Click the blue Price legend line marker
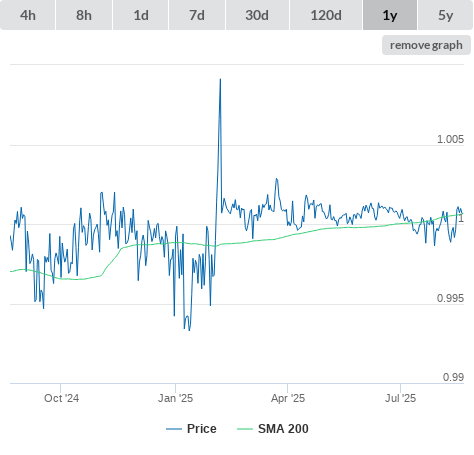474x455 pixels. coord(174,429)
